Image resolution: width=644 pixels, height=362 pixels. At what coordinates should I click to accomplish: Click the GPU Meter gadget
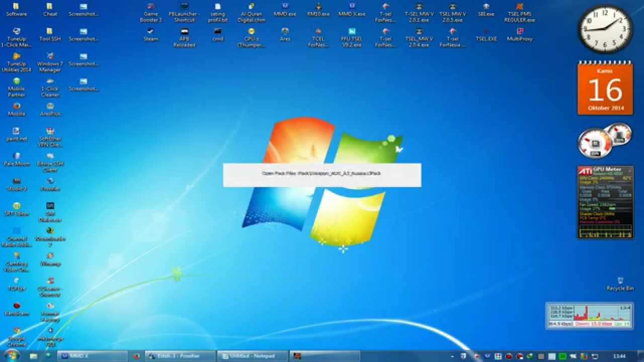(605, 202)
